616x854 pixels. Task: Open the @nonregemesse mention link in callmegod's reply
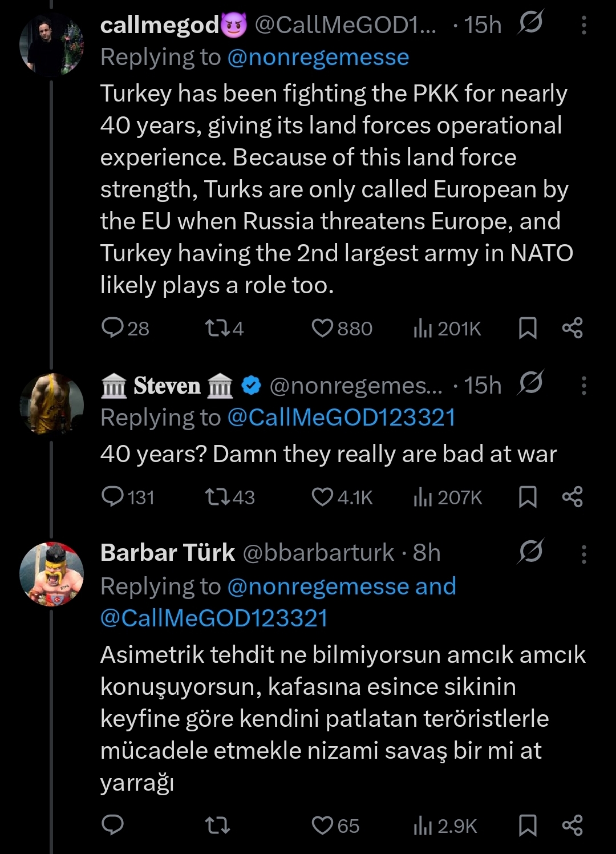pos(318,58)
